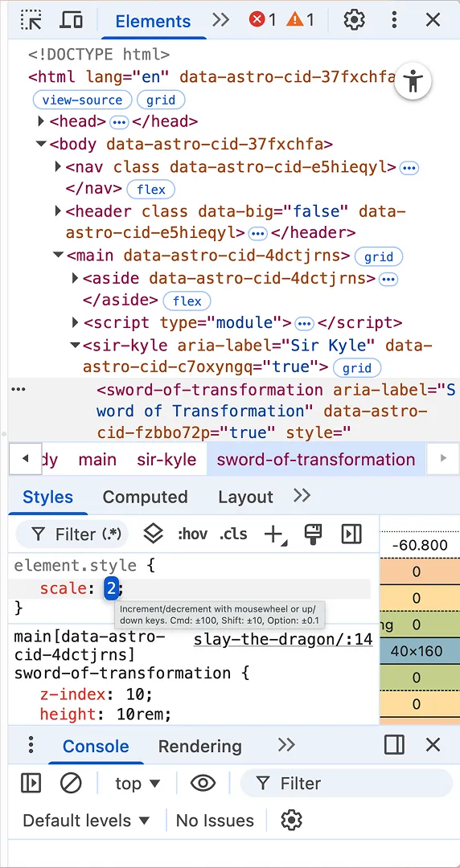Image resolution: width=460 pixels, height=868 pixels.
Task: Open the slay-the-dragon/:14 source link
Action: pyautogui.click(x=282, y=640)
